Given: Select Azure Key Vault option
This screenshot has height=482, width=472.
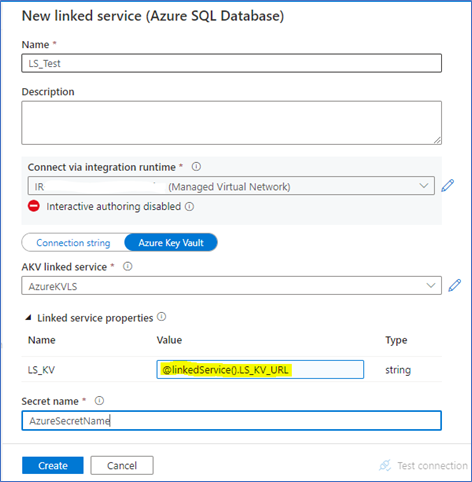Looking at the screenshot, I should 171,243.
